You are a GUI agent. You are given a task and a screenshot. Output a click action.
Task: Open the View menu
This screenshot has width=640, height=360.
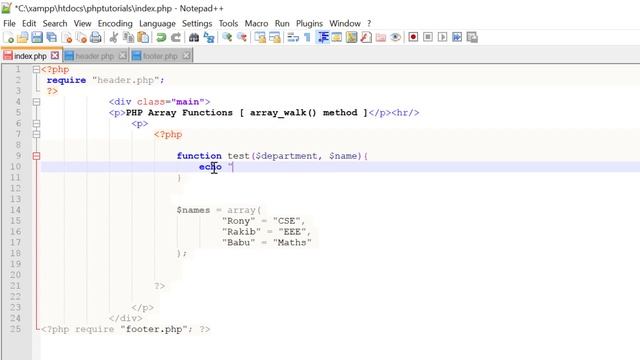point(82,24)
